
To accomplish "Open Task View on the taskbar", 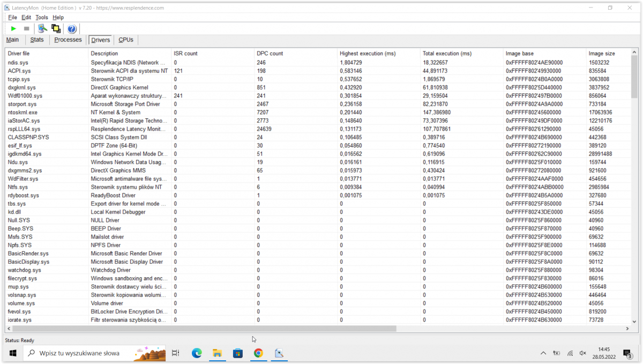I will (175, 353).
